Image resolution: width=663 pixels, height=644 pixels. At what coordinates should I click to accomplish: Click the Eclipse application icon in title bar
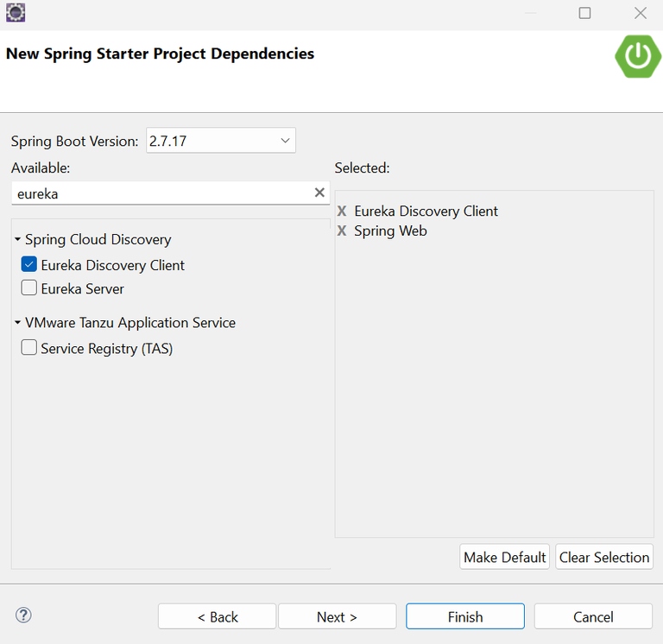pos(16,13)
